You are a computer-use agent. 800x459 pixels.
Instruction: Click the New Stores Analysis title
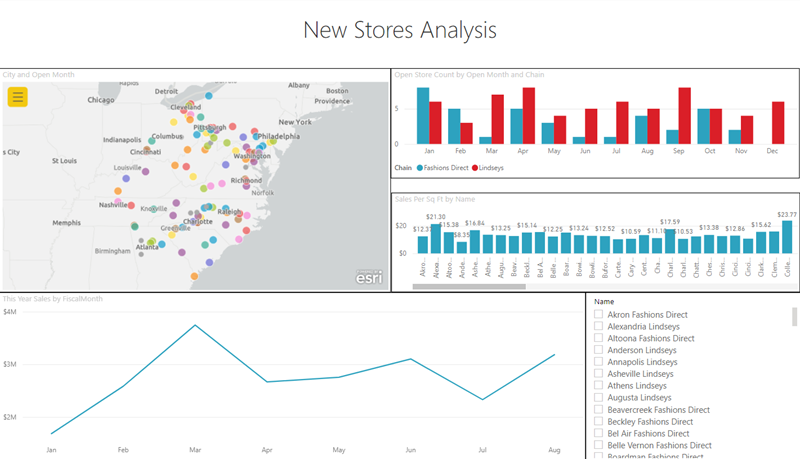coord(400,30)
